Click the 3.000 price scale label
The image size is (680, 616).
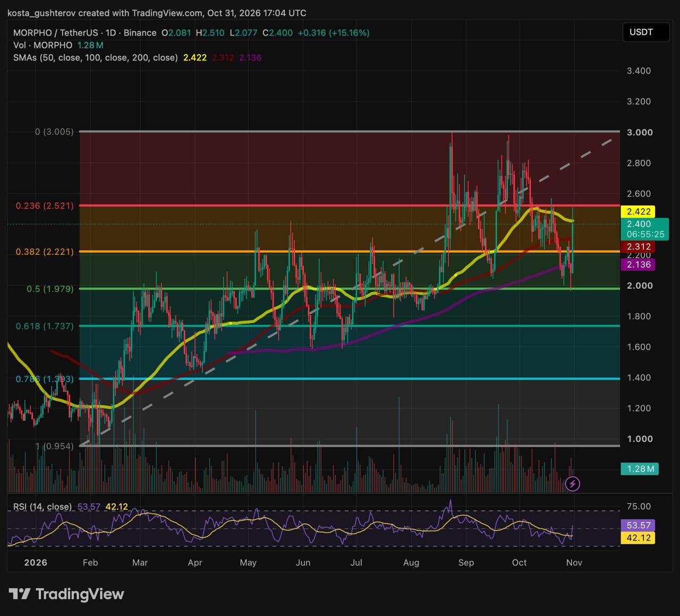click(x=640, y=132)
